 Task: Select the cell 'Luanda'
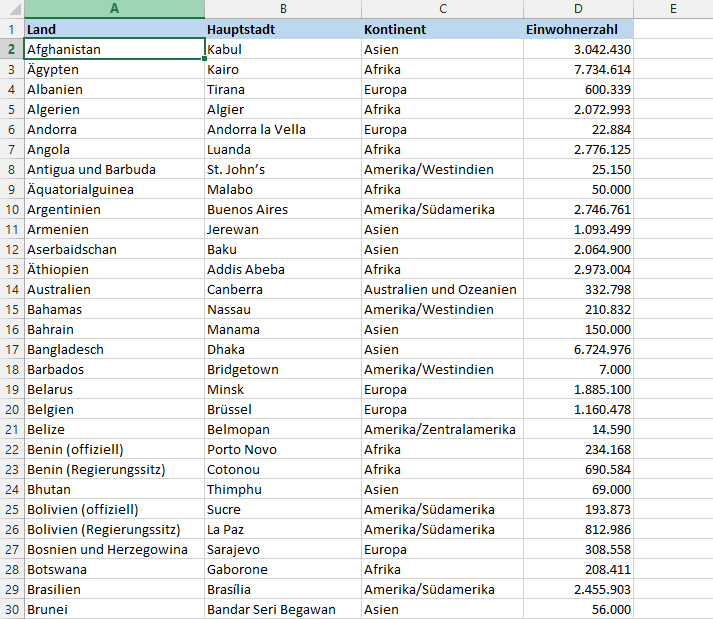pyautogui.click(x=283, y=149)
